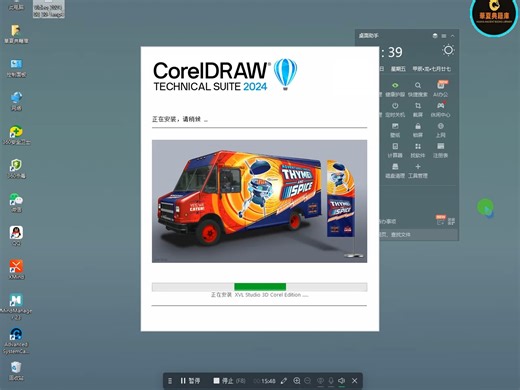Click the sun weather icon in assistant

(x=448, y=50)
